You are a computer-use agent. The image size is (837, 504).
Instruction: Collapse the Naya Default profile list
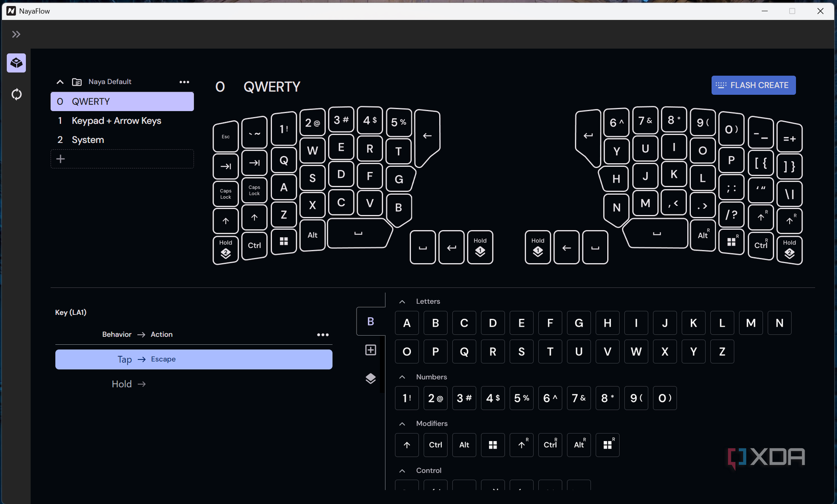pos(60,82)
